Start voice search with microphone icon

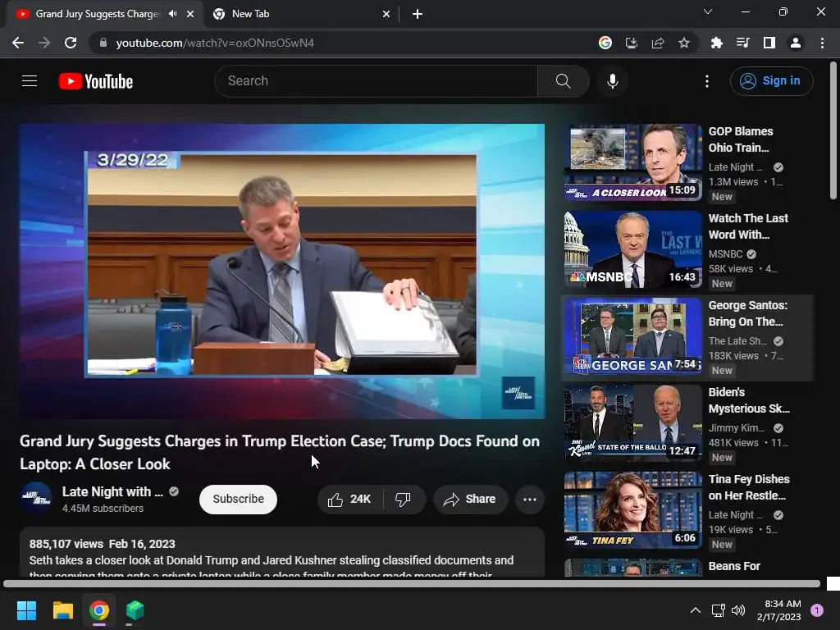(612, 81)
